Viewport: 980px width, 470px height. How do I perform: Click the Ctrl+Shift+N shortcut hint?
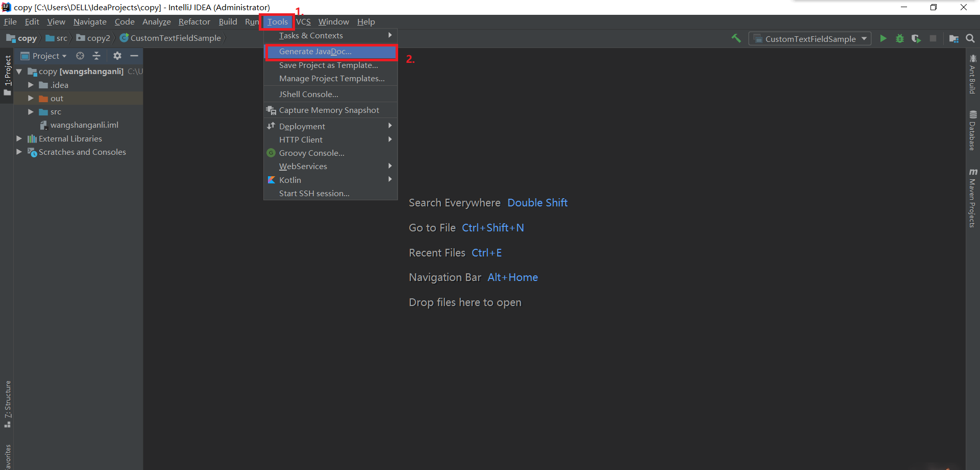coord(493,228)
